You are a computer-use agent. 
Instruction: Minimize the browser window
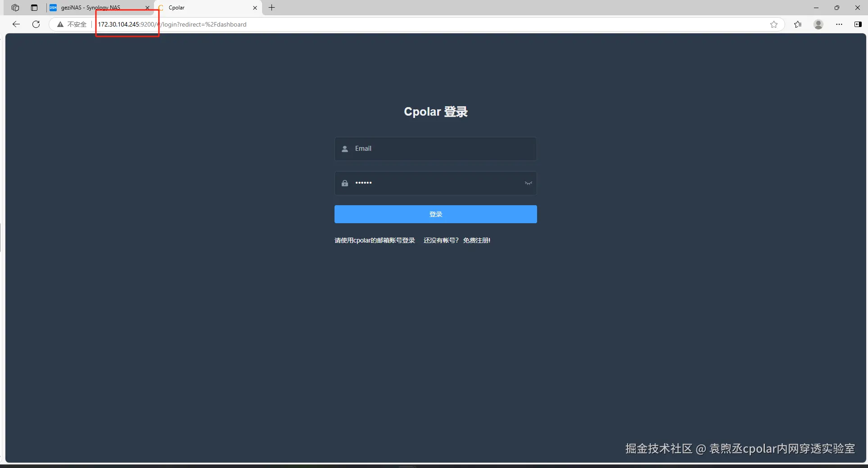coord(816,8)
